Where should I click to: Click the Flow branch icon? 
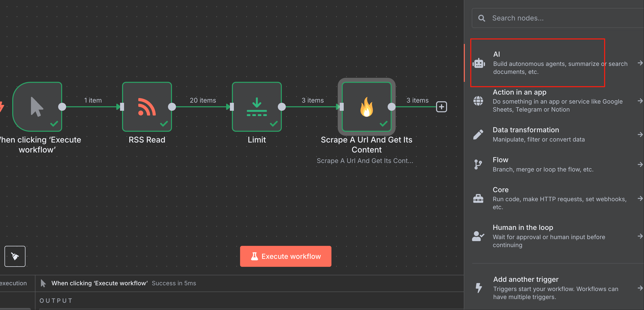tap(478, 164)
